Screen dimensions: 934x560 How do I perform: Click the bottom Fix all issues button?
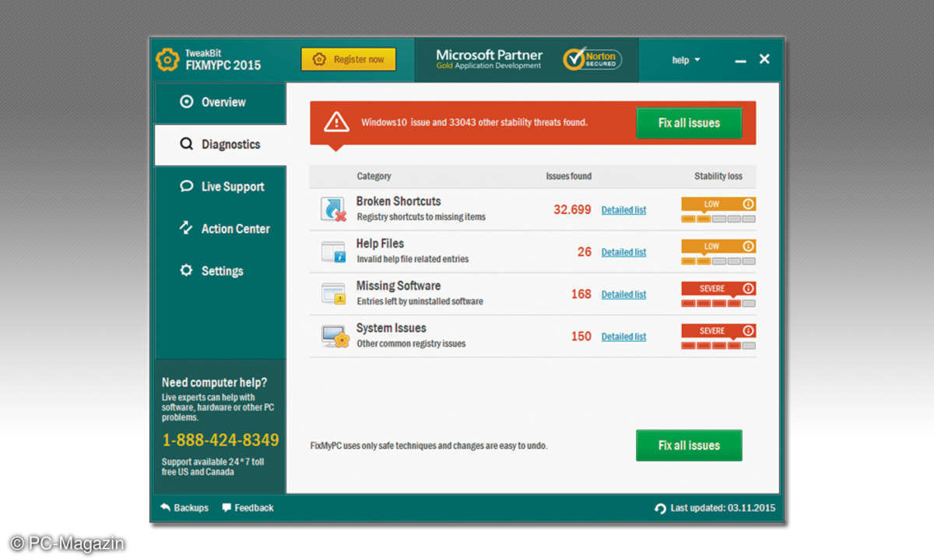689,446
